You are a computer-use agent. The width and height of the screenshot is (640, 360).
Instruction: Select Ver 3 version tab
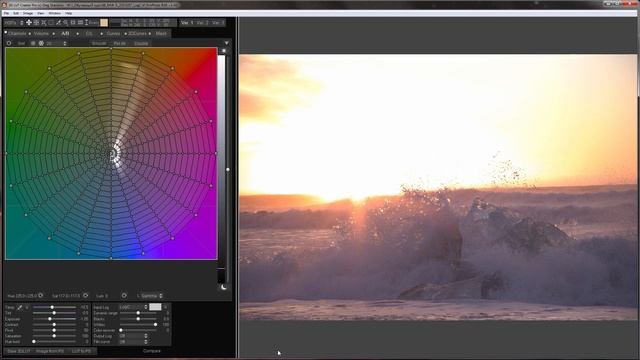[218, 22]
